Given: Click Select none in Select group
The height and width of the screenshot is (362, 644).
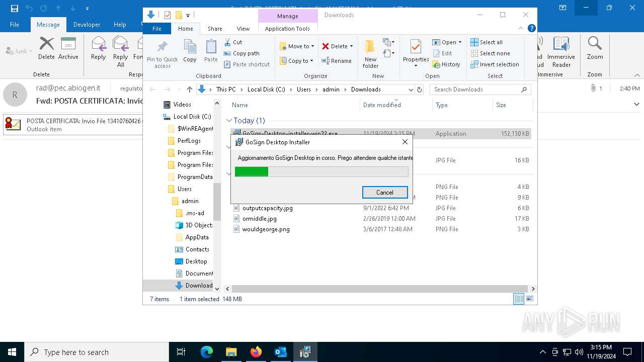Looking at the screenshot, I should 490,53.
